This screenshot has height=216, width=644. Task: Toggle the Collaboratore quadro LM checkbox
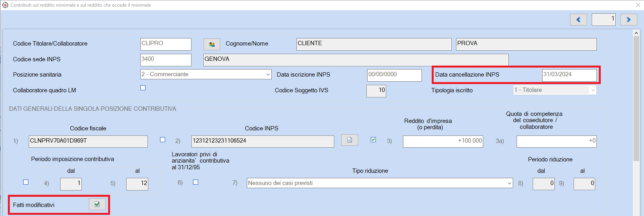[143, 88]
